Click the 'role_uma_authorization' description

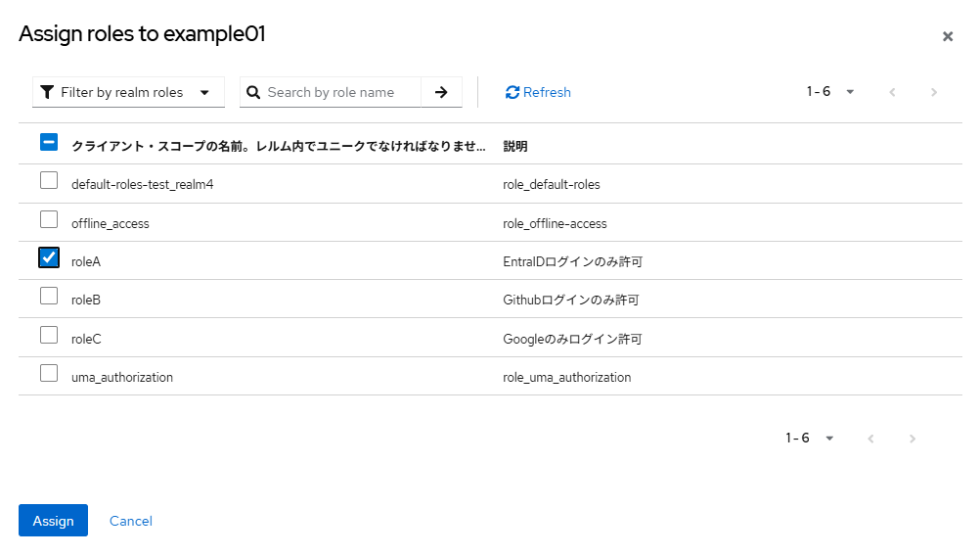pos(567,377)
